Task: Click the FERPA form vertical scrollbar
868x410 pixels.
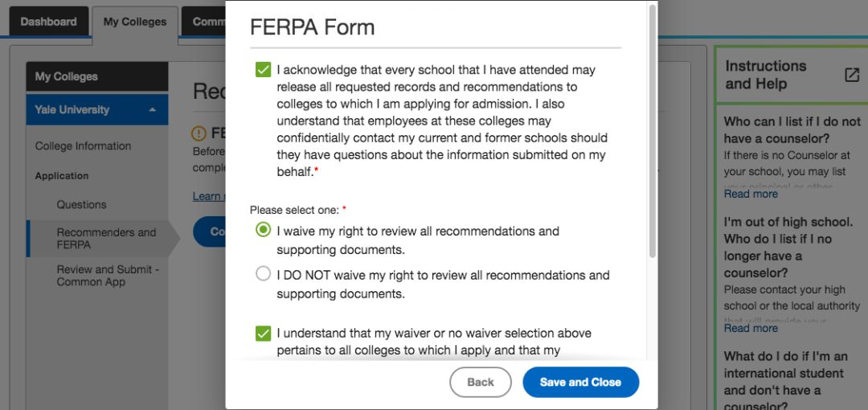Action: point(652,131)
